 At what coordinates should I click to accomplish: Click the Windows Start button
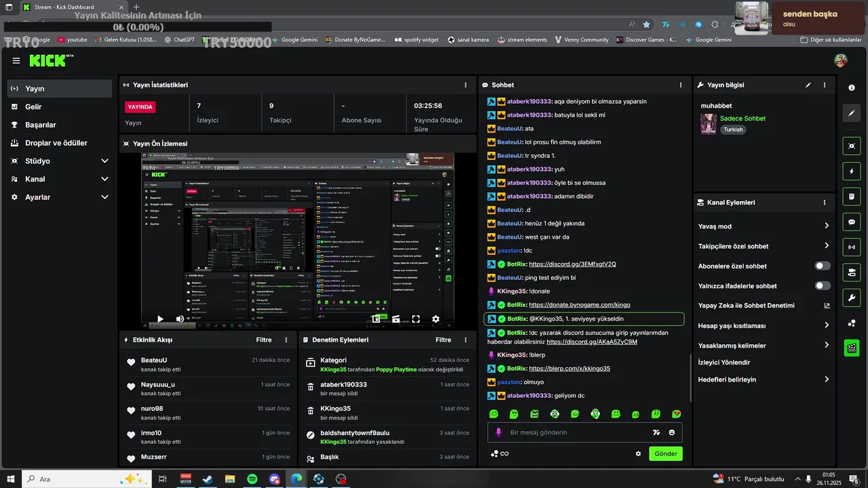pyautogui.click(x=11, y=479)
